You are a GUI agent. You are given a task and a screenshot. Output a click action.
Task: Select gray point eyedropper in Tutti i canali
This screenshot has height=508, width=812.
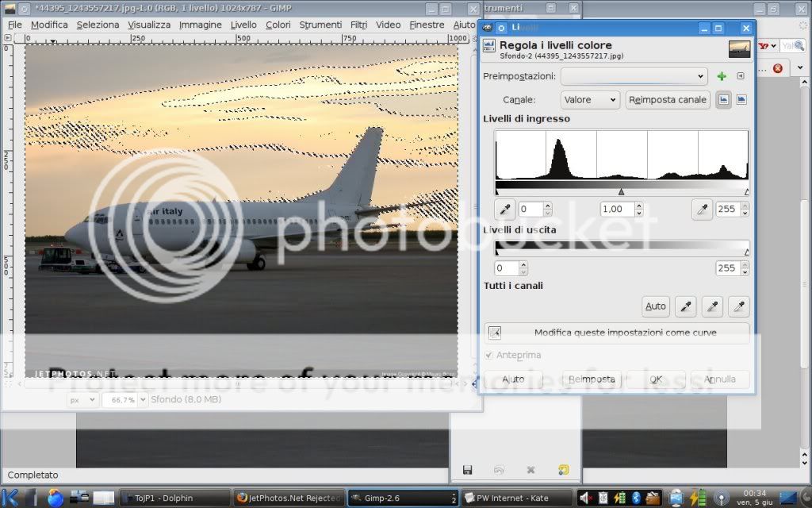point(712,306)
